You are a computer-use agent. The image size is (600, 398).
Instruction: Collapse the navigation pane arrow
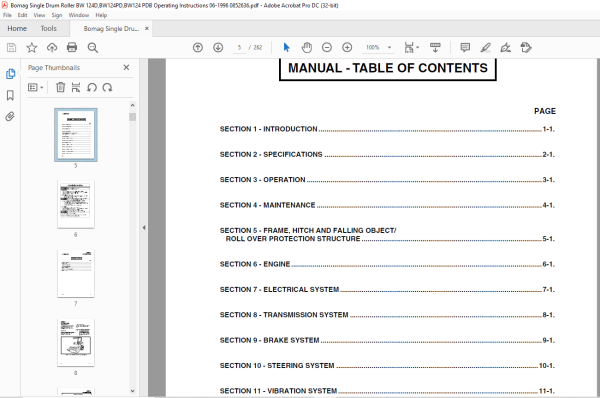(144, 228)
